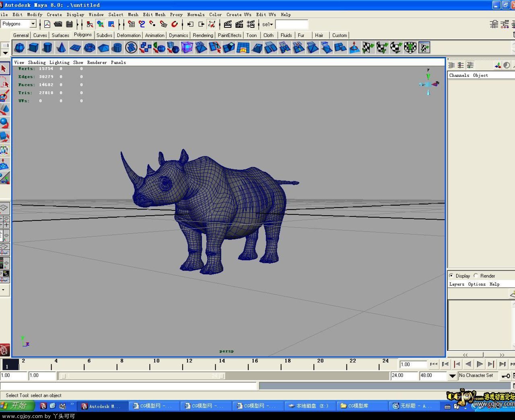Viewport: 515px width, 420px height.
Task: Open the sel input mode dropdown
Action: pyautogui.click(x=268, y=25)
